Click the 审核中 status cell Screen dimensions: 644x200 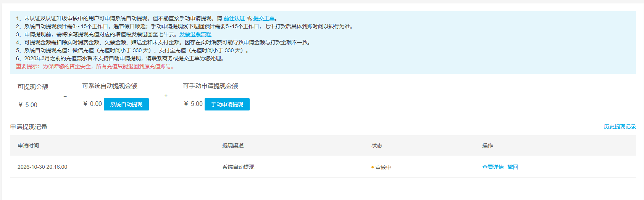pos(381,167)
